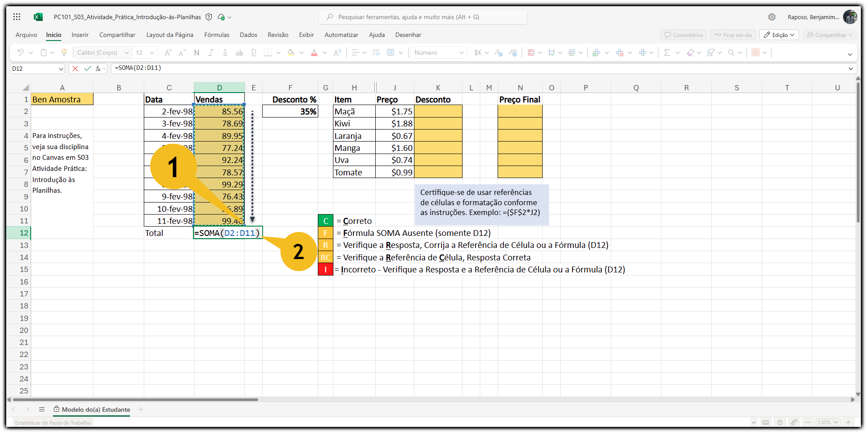Image resolution: width=868 pixels, height=434 pixels.
Task: Decrease font size with the small A icon
Action: coord(182,53)
